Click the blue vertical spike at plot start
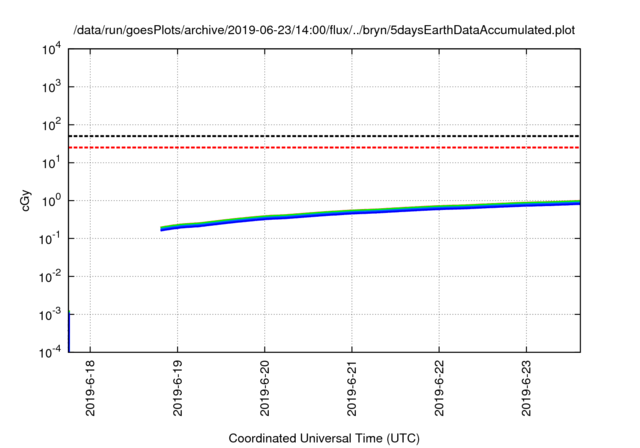640x448 pixels. point(69,331)
